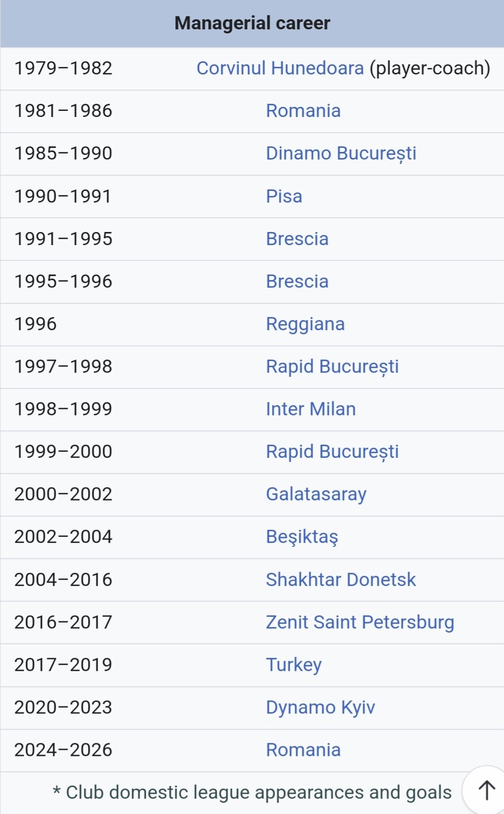Open the Beşiktaş link
Image resolution: width=504 pixels, height=814 pixels.
point(302,537)
